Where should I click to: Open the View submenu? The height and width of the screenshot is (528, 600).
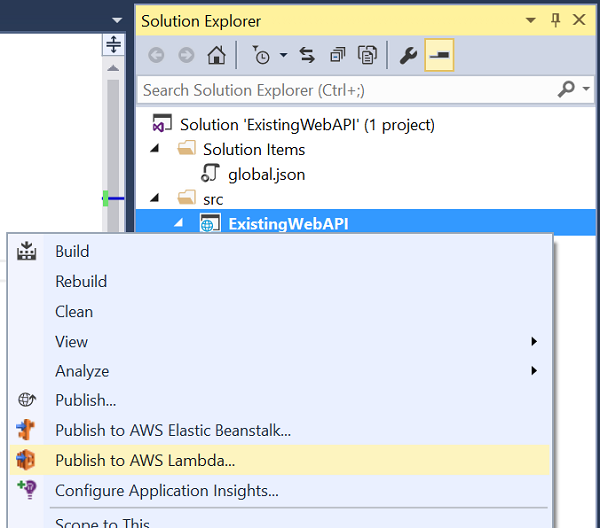click(279, 341)
